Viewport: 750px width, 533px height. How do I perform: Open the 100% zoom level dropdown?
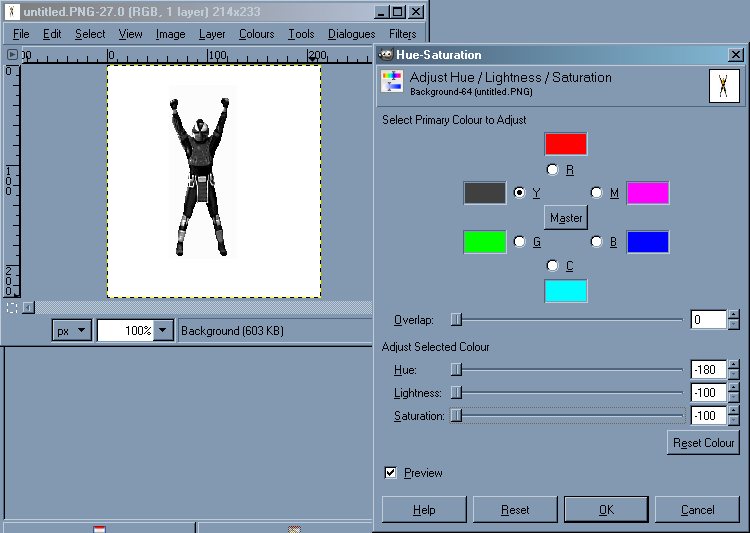tap(164, 330)
